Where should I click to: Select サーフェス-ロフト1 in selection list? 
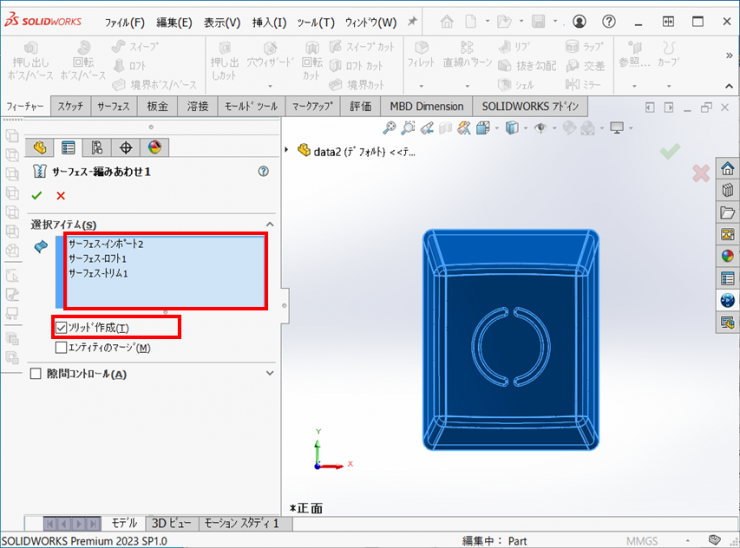[98, 258]
